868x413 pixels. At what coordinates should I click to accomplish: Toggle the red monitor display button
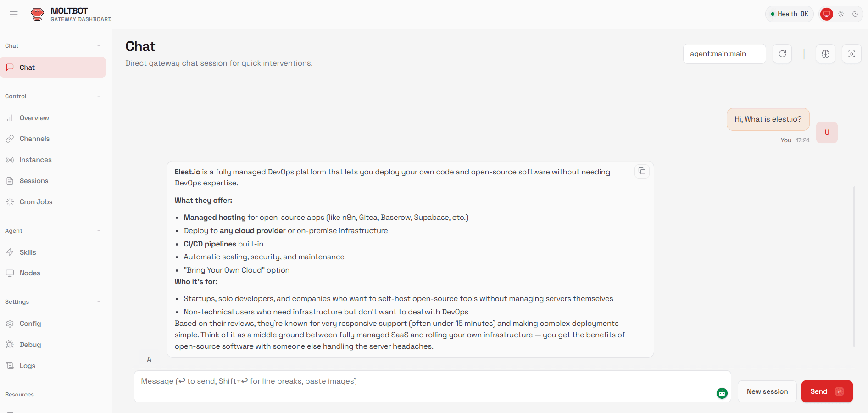point(827,14)
